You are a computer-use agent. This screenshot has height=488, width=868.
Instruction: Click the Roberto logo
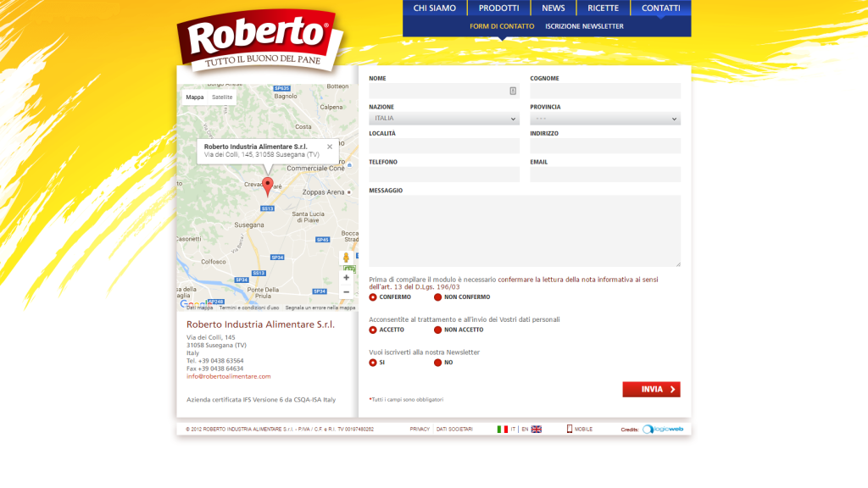[259, 41]
